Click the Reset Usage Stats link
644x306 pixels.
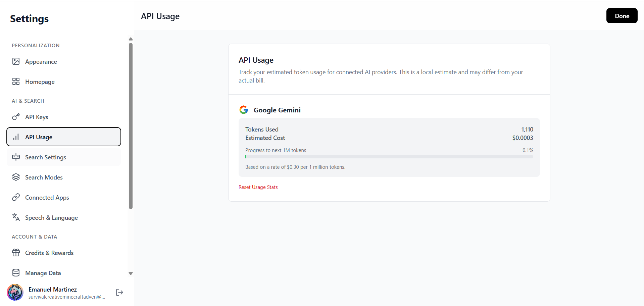pyautogui.click(x=258, y=187)
